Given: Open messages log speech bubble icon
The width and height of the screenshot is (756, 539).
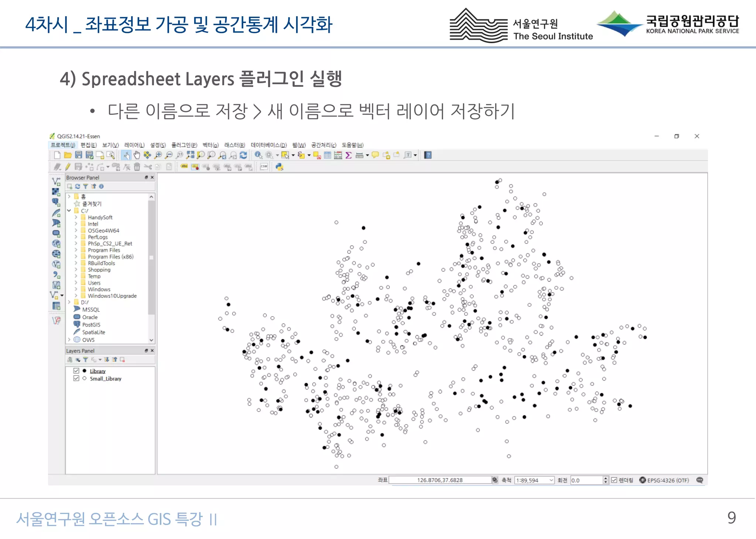Looking at the screenshot, I should coord(700,480).
